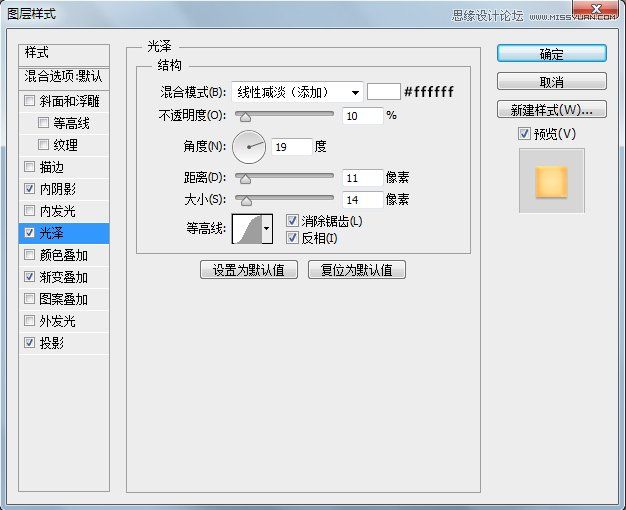Uncheck the 光泽 checkbox
This screenshot has height=510, width=626.
30,232
